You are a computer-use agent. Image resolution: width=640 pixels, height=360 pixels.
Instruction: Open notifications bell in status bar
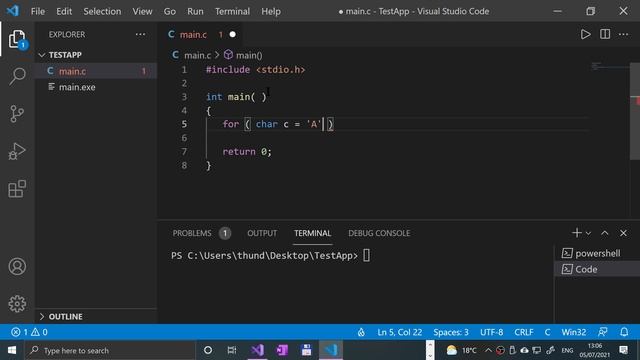[x=624, y=332]
